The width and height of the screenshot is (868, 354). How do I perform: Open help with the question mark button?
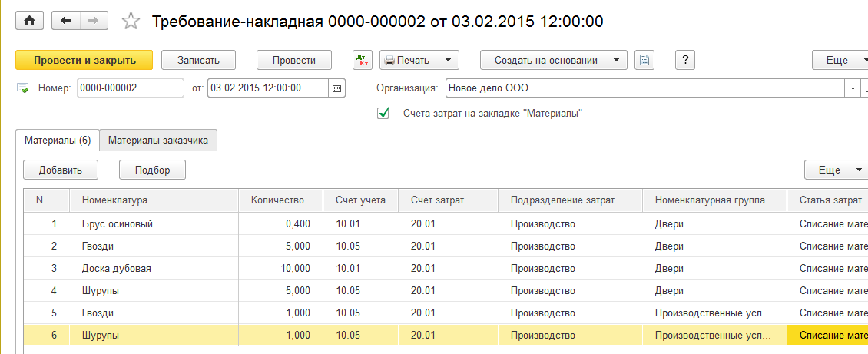click(684, 60)
